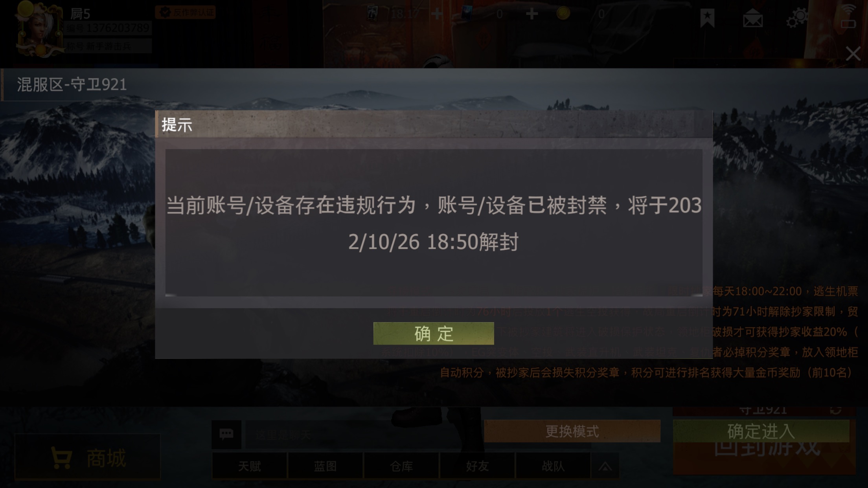Add currency with first plus icon
Screen dimensions: 868x488
tap(437, 14)
